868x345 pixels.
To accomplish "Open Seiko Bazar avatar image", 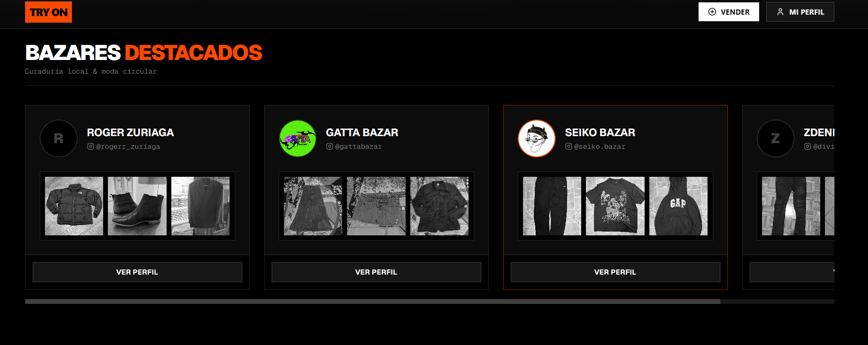I will [537, 138].
